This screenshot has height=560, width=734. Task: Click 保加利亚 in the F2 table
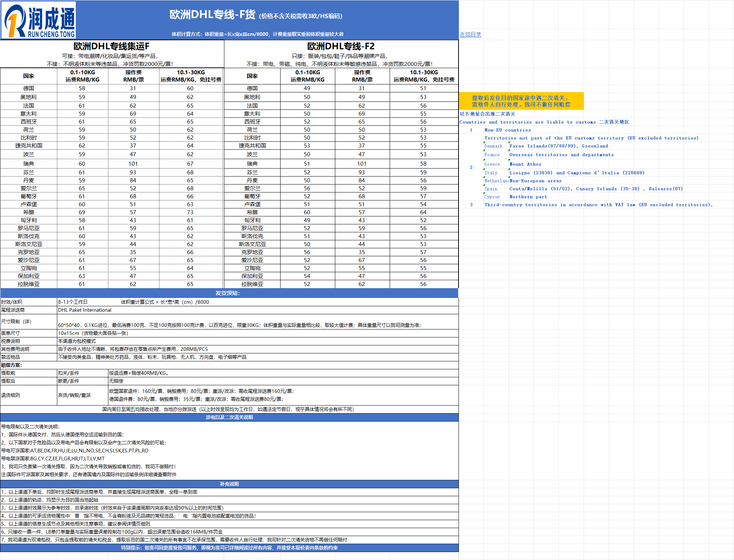pyautogui.click(x=252, y=276)
